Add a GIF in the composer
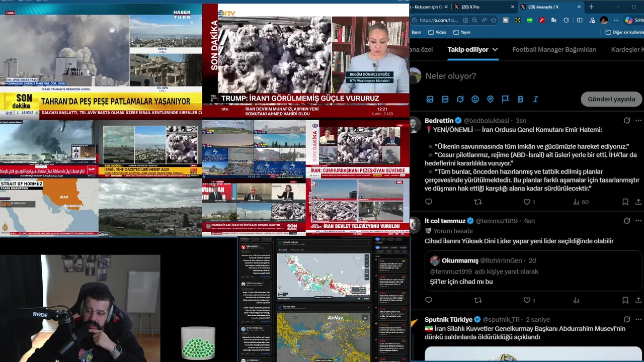 pos(445,100)
